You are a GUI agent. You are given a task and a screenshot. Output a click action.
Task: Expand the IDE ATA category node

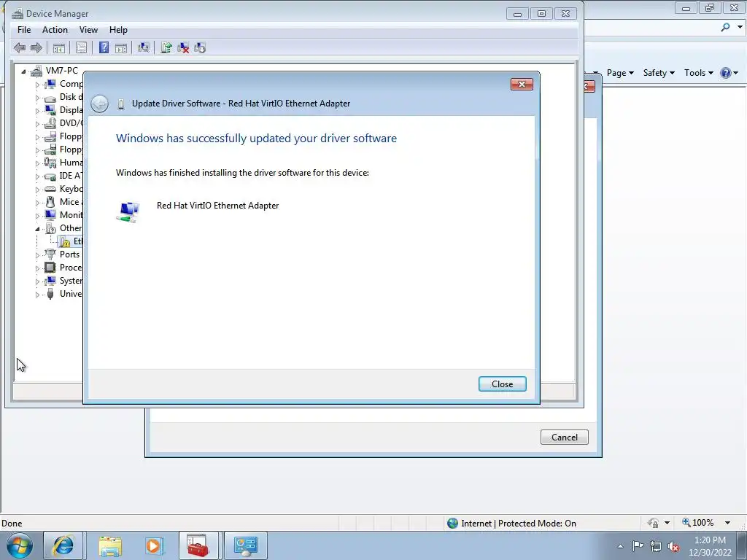click(x=37, y=176)
